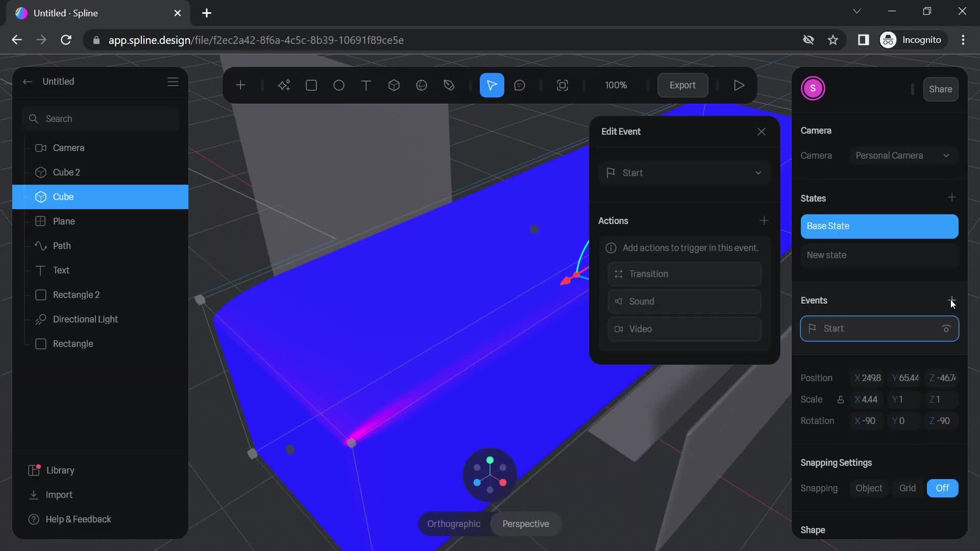Select Transition action type

(x=684, y=273)
